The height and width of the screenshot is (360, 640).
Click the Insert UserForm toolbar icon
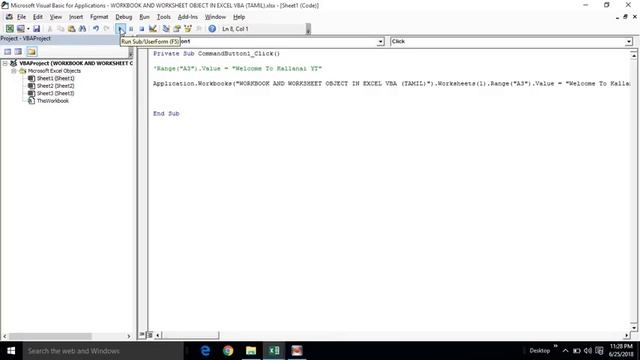(20, 29)
